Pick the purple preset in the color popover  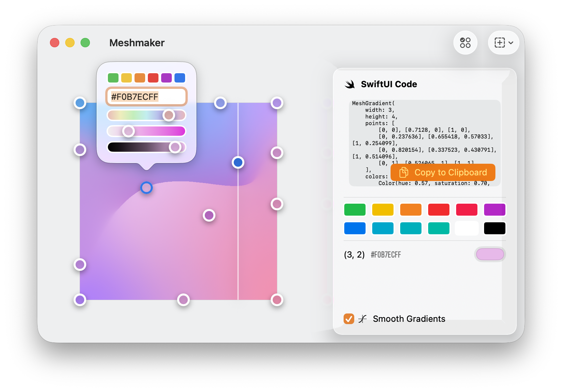coord(166,78)
